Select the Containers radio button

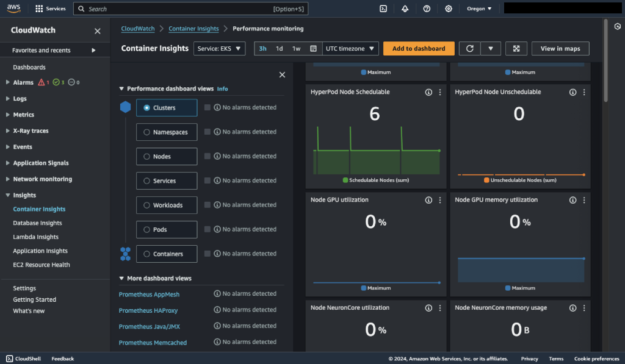pyautogui.click(x=146, y=254)
